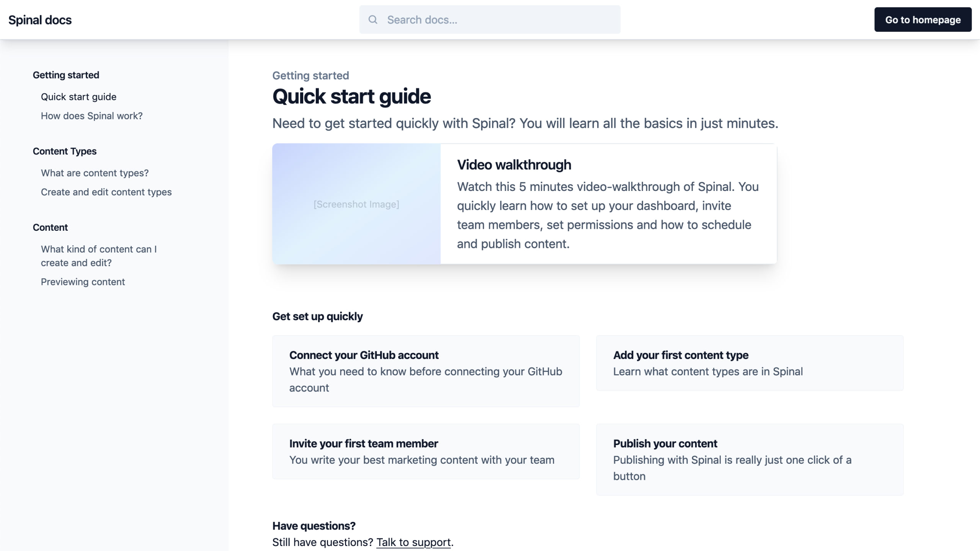Focus the Search docs input field
Image resolution: width=980 pixels, height=551 pixels.
click(x=498, y=20)
